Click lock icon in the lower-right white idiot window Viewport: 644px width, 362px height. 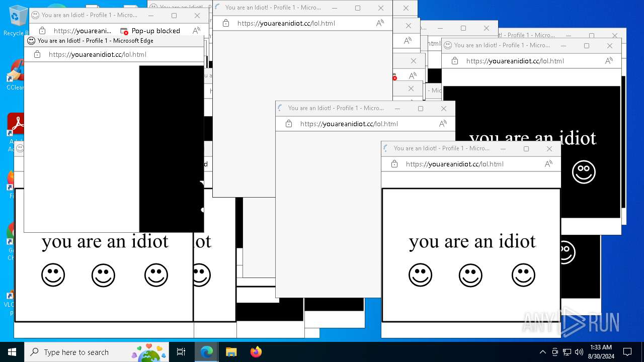(394, 164)
